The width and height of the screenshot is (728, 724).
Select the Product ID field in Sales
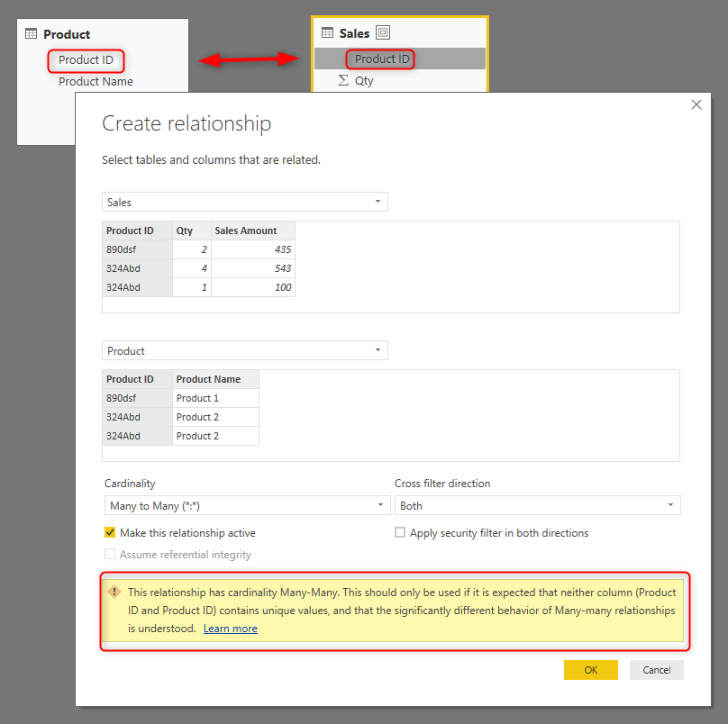coord(380,59)
